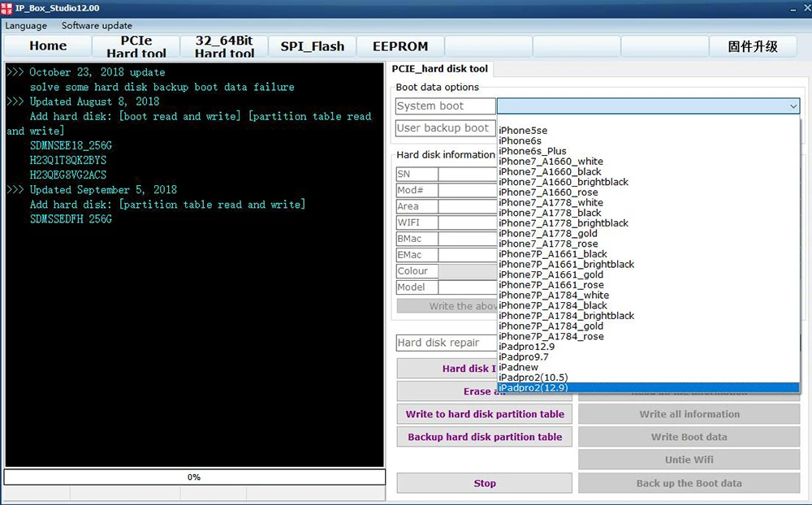Screen dimensions: 812x505
Task: Open the EEPROM tab
Action: [x=400, y=46]
